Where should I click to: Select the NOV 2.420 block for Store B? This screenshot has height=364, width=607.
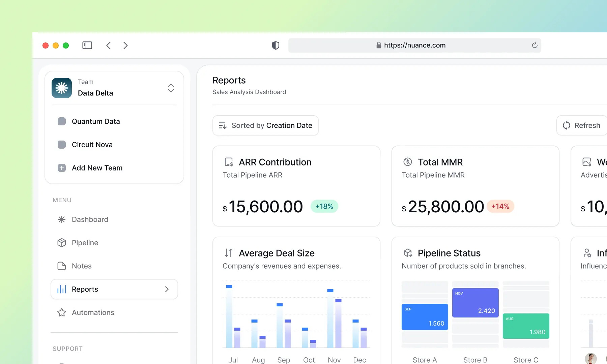475,303
